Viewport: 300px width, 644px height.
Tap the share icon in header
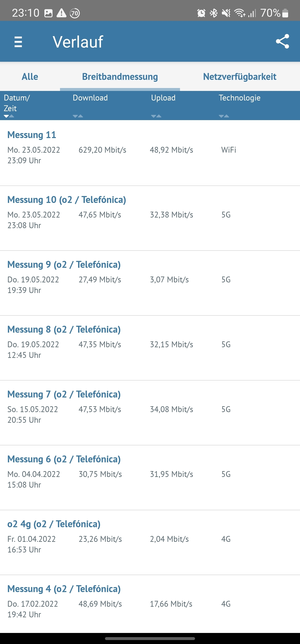[282, 42]
